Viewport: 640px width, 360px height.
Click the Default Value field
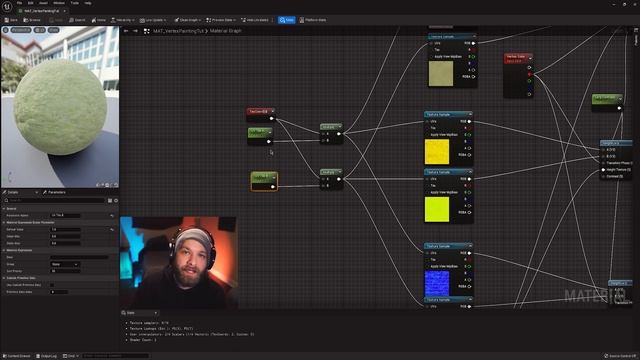[x=65, y=229]
